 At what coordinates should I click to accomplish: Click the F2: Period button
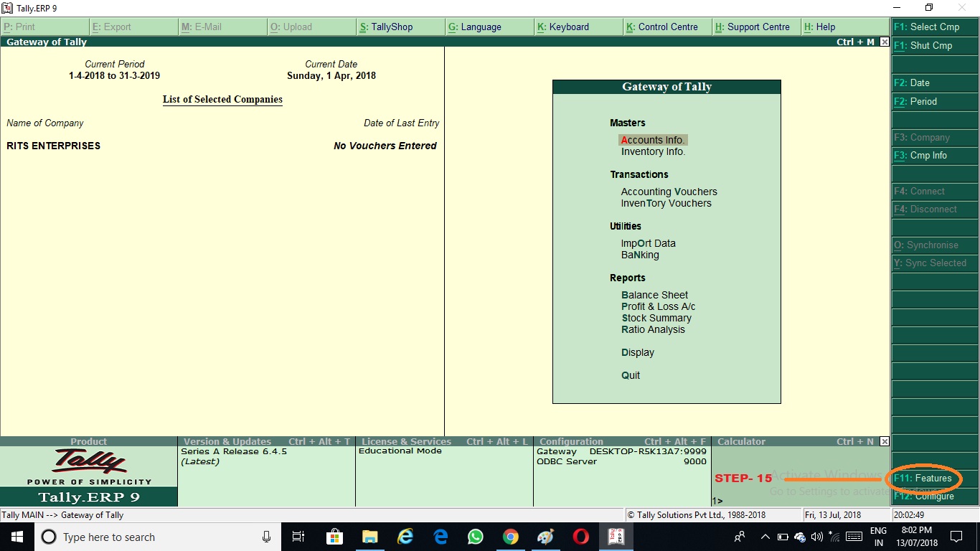pyautogui.click(x=935, y=101)
